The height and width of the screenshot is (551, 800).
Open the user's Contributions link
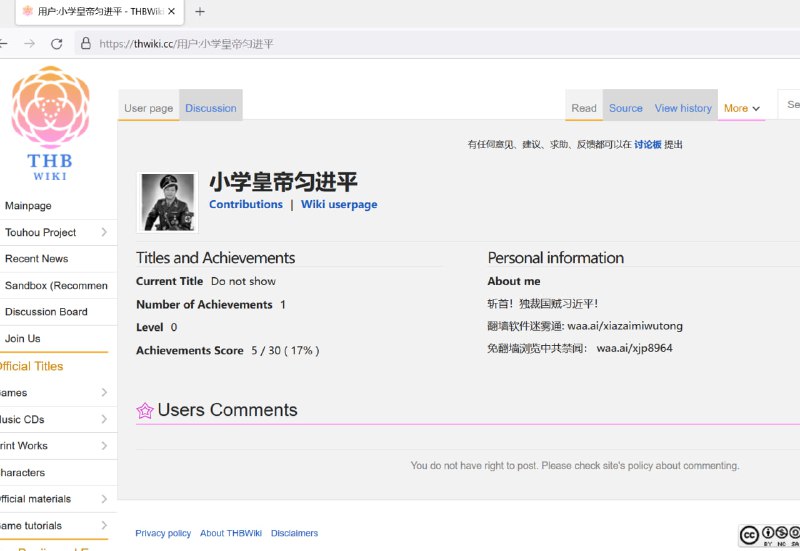(246, 204)
